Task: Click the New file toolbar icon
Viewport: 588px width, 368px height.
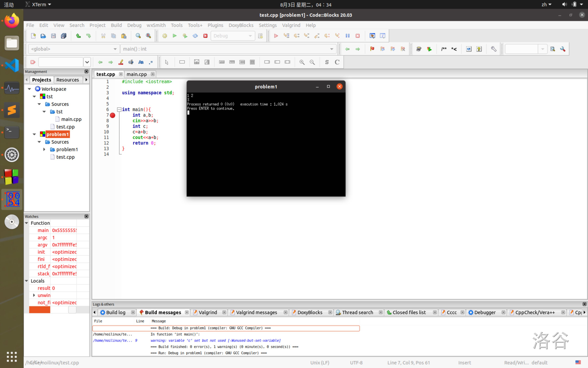Action: tap(33, 36)
